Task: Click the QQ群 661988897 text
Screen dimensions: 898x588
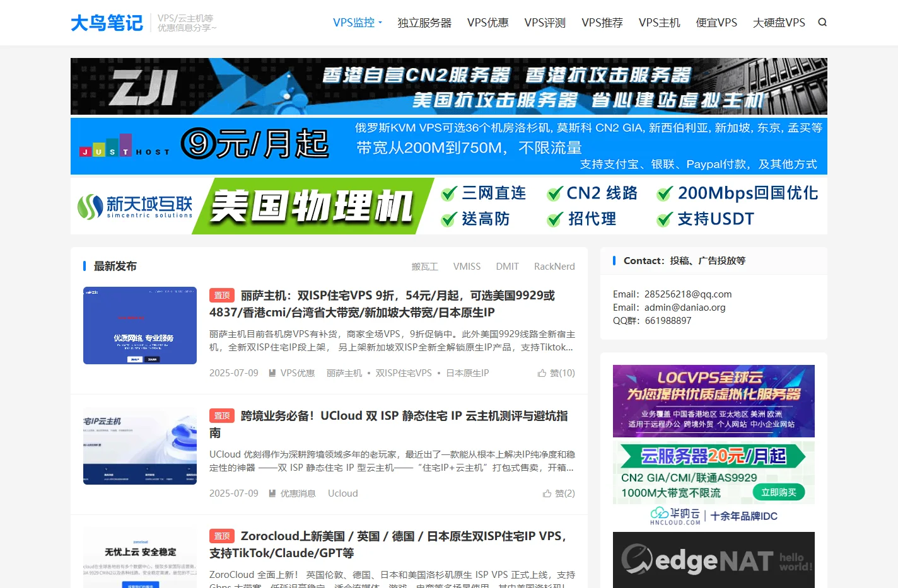Action: coord(652,321)
